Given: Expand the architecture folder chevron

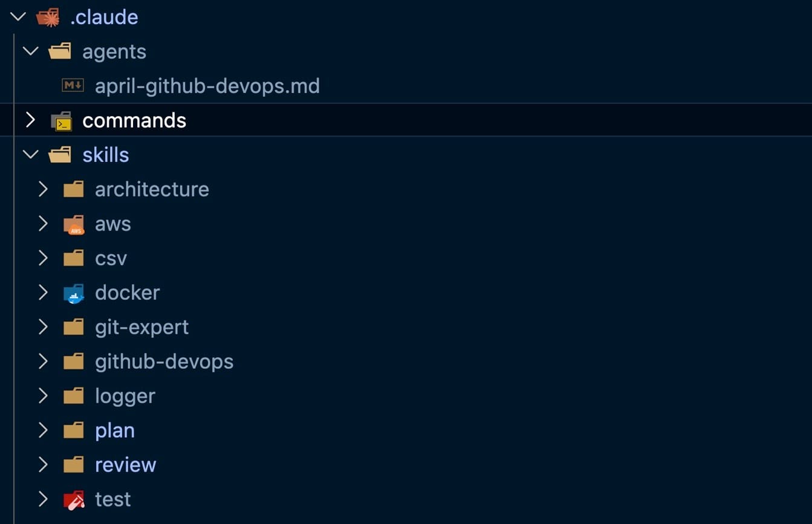Looking at the screenshot, I should point(43,189).
